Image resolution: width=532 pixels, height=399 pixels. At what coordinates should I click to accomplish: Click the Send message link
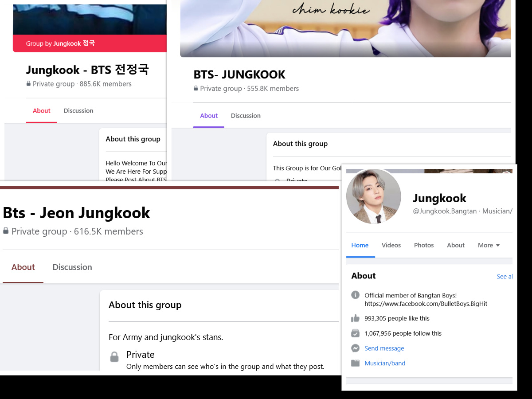384,348
